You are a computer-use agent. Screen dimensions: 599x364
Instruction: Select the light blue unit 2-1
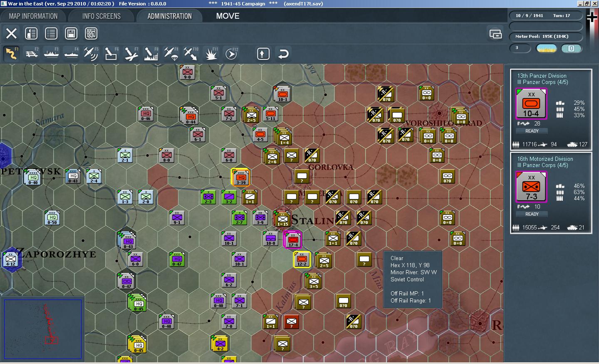coord(125,155)
